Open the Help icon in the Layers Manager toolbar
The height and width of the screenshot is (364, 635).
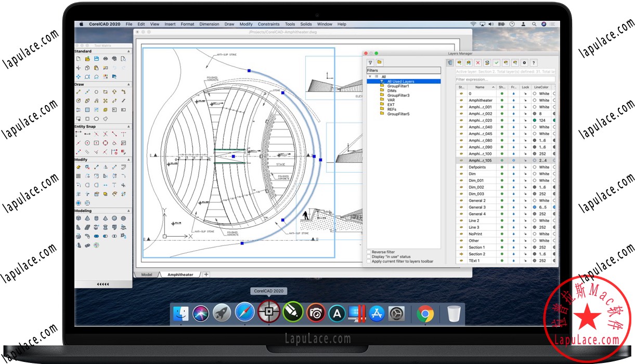[534, 62]
